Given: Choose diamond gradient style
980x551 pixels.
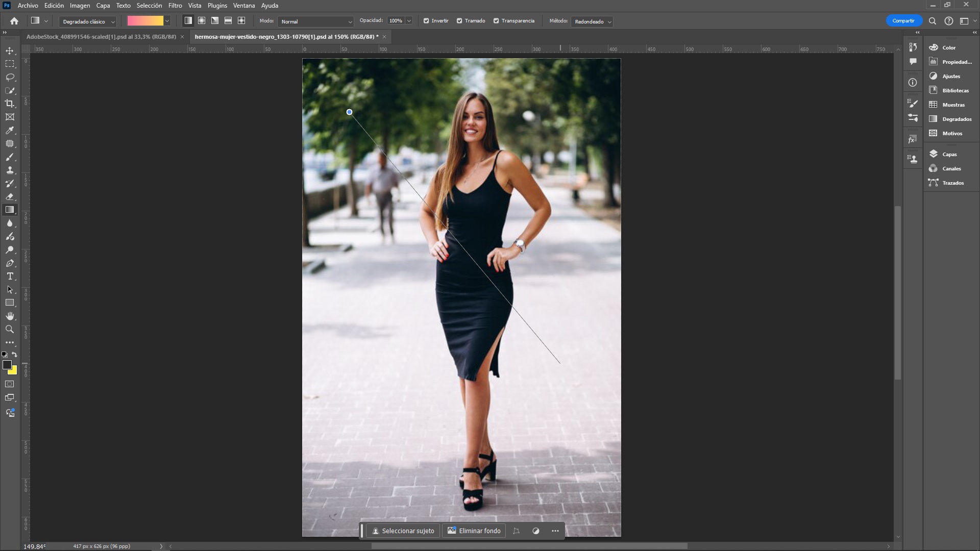Looking at the screenshot, I should (x=241, y=21).
